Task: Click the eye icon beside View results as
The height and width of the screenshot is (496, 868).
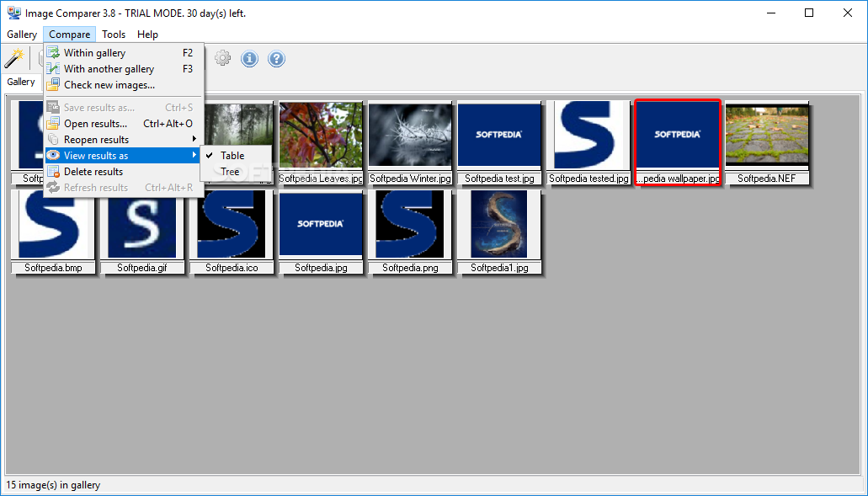Action: [53, 156]
